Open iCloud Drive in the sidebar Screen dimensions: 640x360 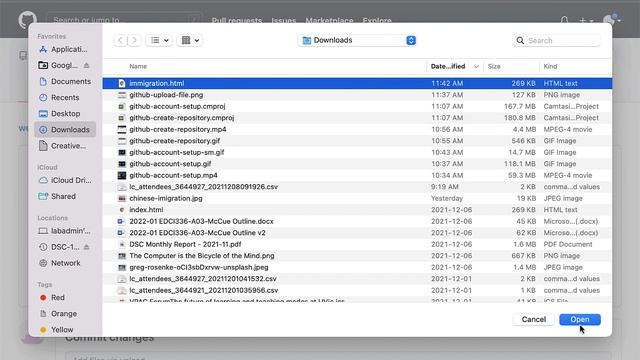point(65,180)
